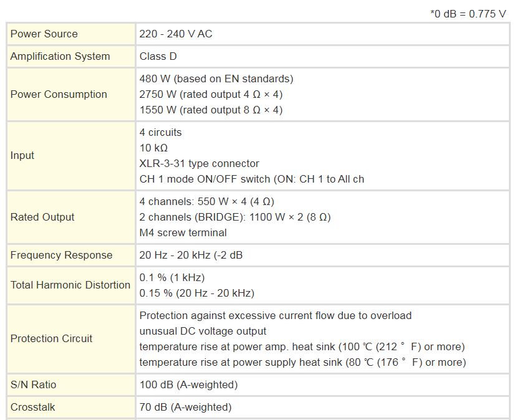This screenshot has width=517, height=420.
Task: Select the "0.15 % (20 Hz - 20 kHz)" line
Action: tap(196, 293)
